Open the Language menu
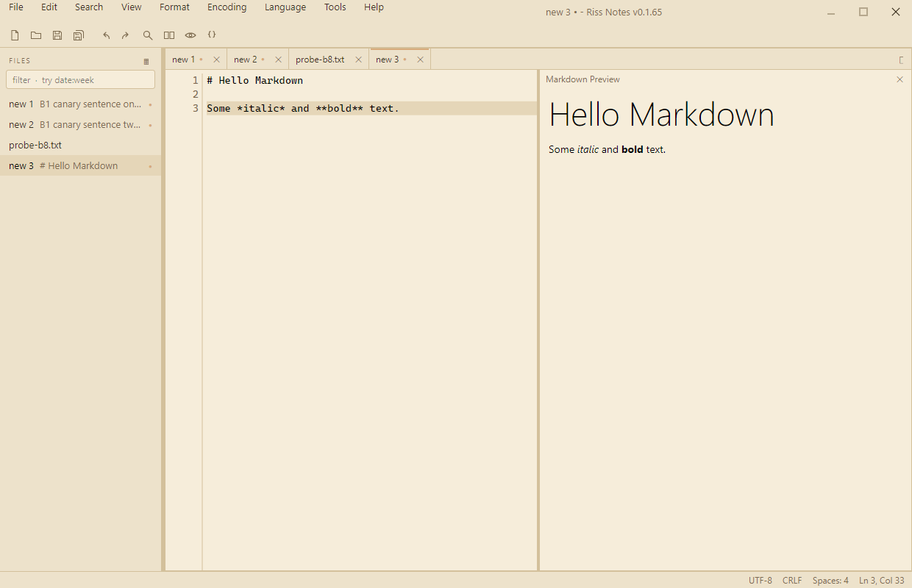Image resolution: width=912 pixels, height=588 pixels. click(285, 7)
